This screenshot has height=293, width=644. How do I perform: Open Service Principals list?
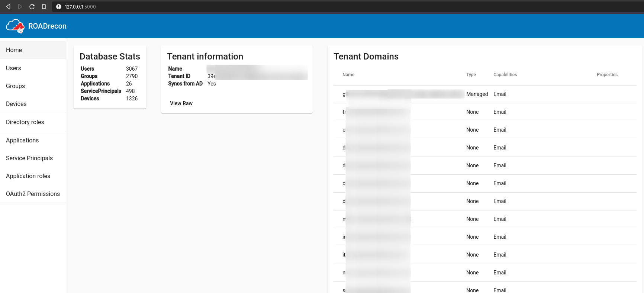click(29, 158)
